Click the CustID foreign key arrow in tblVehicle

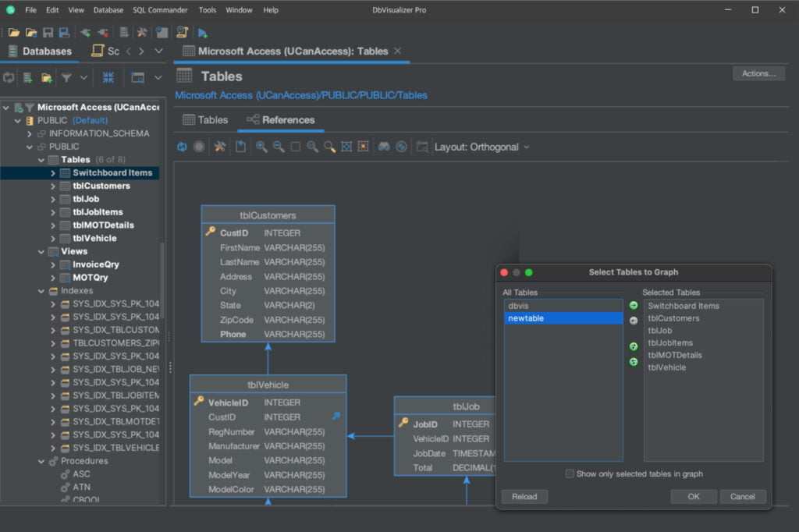click(336, 417)
